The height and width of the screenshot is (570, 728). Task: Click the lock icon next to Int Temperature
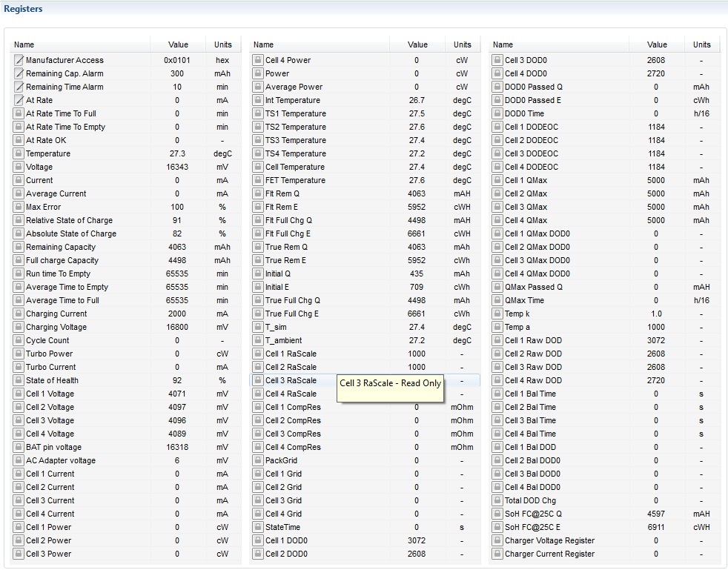coord(258,100)
